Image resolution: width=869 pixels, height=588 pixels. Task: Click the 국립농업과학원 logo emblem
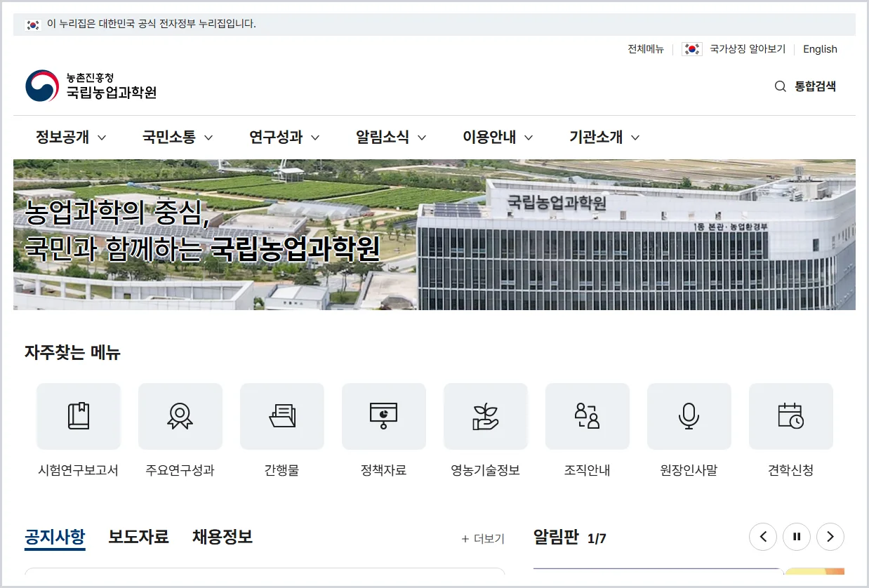point(42,86)
